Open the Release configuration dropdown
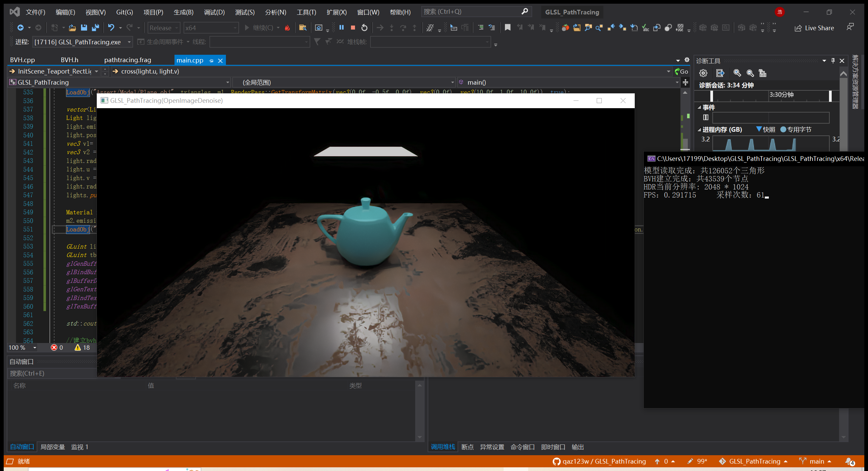868x471 pixels. pos(176,28)
